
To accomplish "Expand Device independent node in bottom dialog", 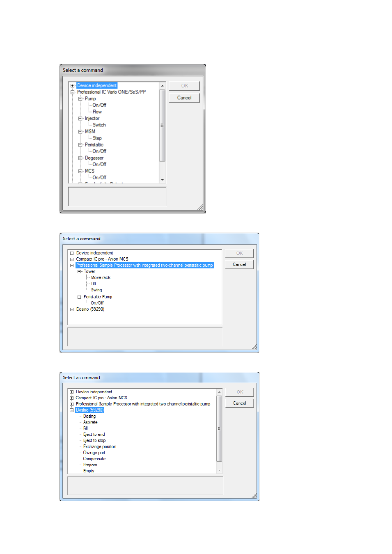I will [72, 392].
